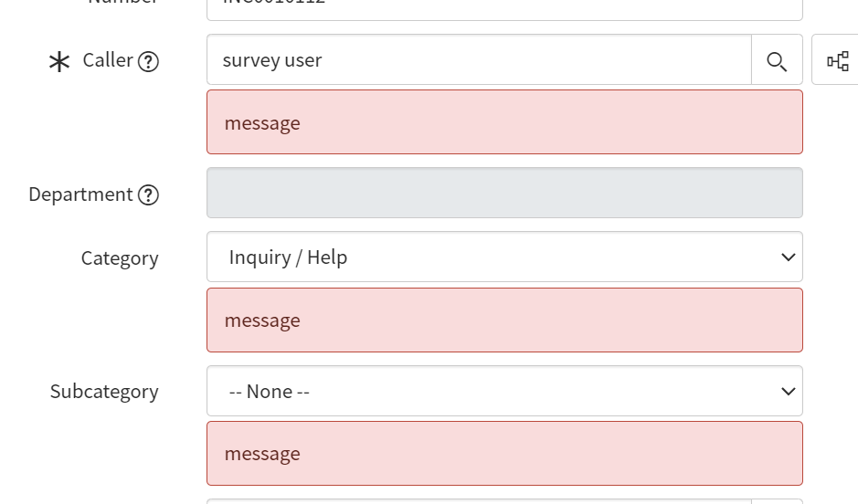Click the red message box under Subcategory
This screenshot has height=504, width=858.
(504, 454)
